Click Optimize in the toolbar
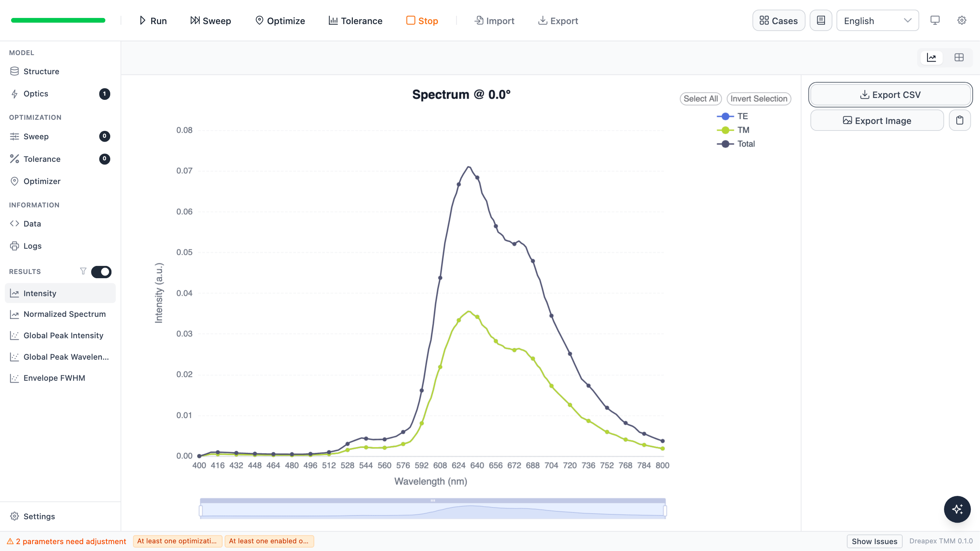980x551 pixels. 280,21
